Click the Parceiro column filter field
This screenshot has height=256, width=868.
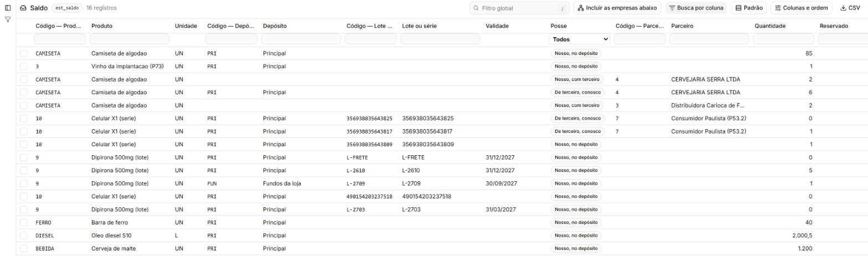pyautogui.click(x=709, y=39)
